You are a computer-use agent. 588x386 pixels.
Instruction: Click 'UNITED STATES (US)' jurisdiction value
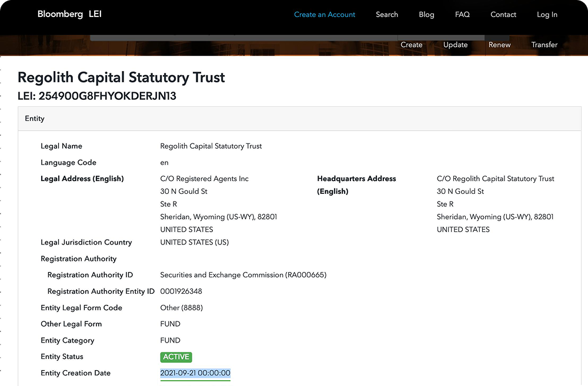point(194,243)
